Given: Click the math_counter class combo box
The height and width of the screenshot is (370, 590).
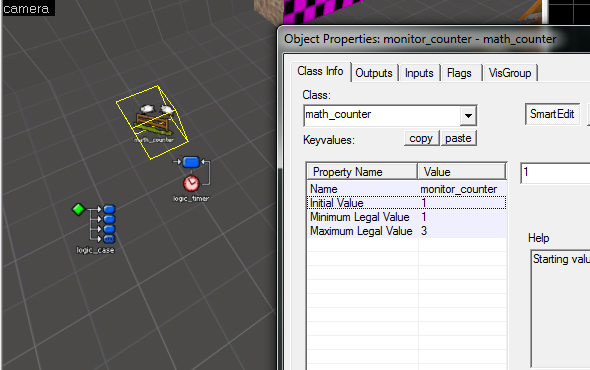Looking at the screenshot, I should tap(390, 115).
